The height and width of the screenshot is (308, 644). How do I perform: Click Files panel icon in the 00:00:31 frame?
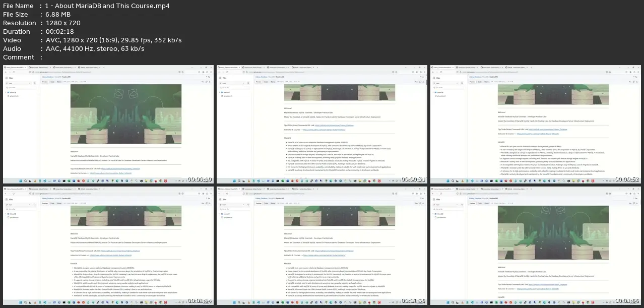click(220, 78)
